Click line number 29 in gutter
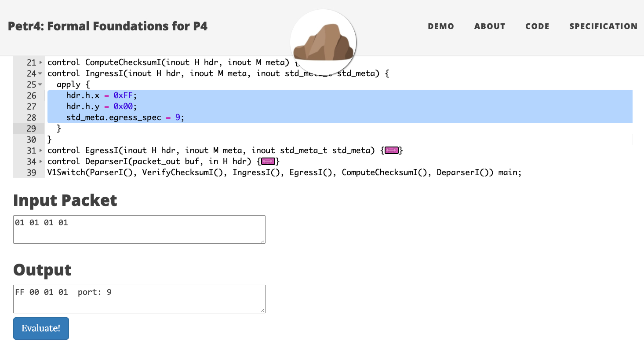The width and height of the screenshot is (644, 345). pos(31,128)
